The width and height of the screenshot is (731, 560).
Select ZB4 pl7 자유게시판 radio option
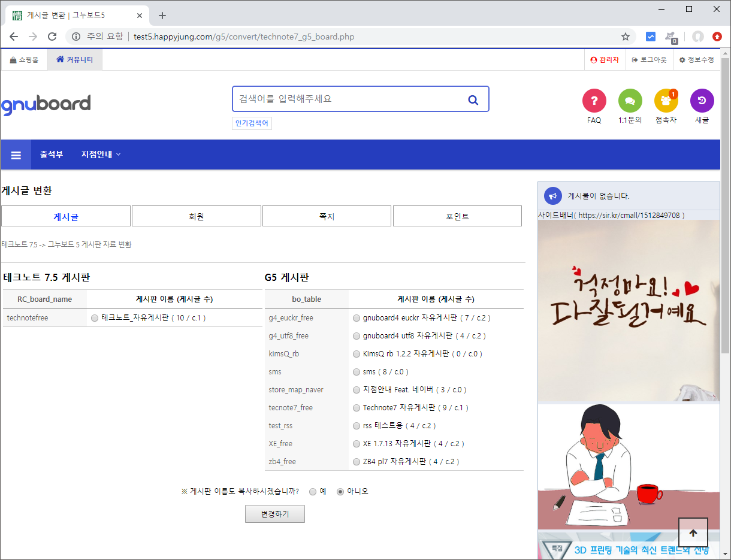tap(357, 462)
